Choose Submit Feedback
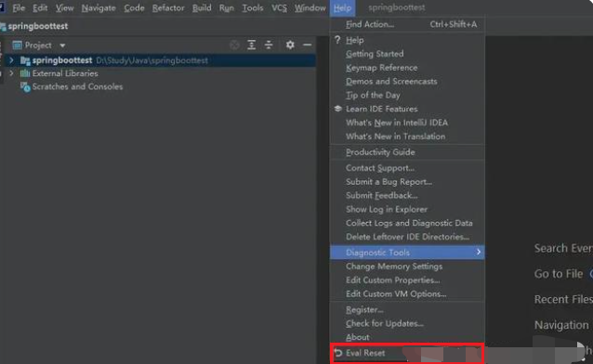This screenshot has width=593, height=364. [407, 195]
